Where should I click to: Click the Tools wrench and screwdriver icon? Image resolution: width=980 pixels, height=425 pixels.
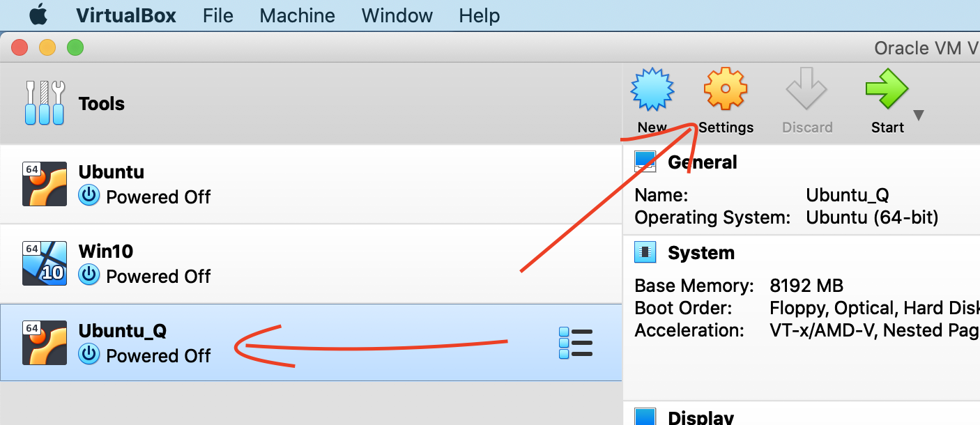(x=45, y=103)
